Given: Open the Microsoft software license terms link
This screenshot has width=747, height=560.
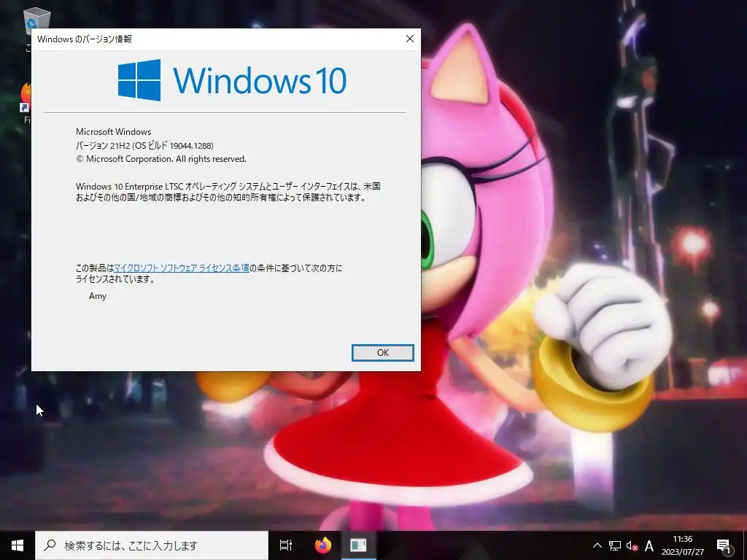Looking at the screenshot, I should pyautogui.click(x=182, y=268).
